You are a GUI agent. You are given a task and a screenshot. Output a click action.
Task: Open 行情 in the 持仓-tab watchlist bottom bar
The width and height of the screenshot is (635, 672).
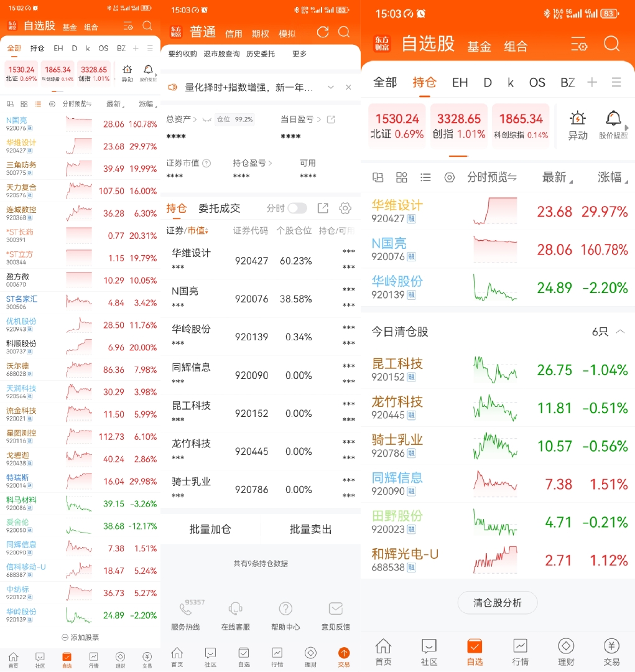(x=520, y=652)
